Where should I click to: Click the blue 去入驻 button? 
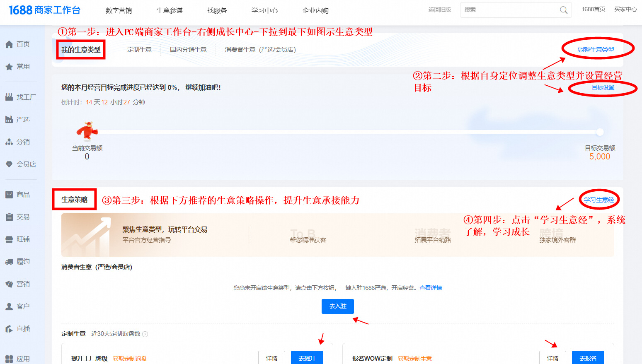[x=338, y=306]
